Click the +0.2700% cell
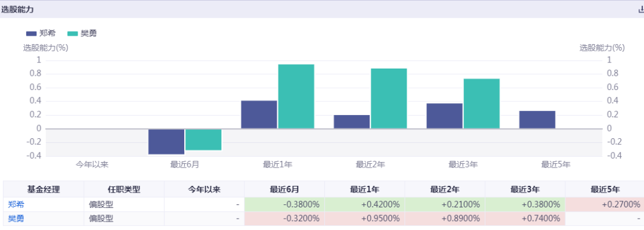Screen dimensions: 644x230 click(x=605, y=204)
